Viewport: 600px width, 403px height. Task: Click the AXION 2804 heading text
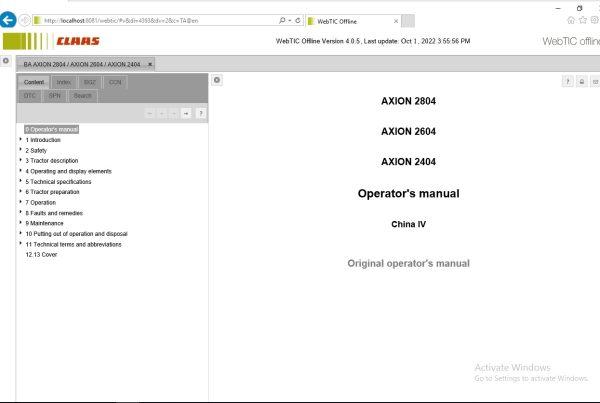click(408, 101)
